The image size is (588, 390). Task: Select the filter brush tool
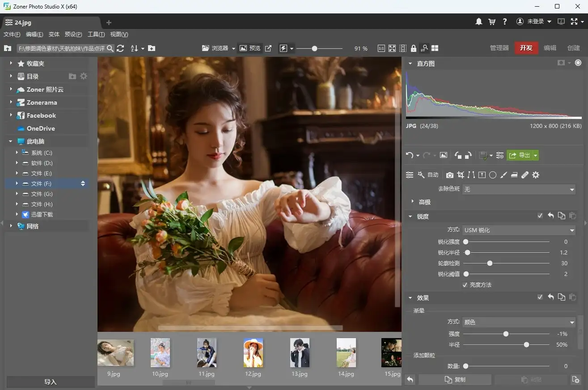(x=503, y=175)
